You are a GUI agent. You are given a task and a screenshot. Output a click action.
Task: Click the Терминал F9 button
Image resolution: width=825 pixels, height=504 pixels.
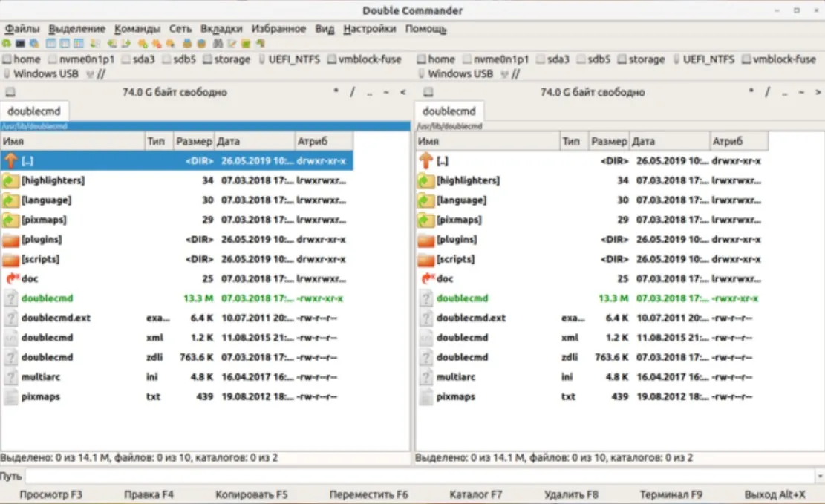tap(671, 494)
